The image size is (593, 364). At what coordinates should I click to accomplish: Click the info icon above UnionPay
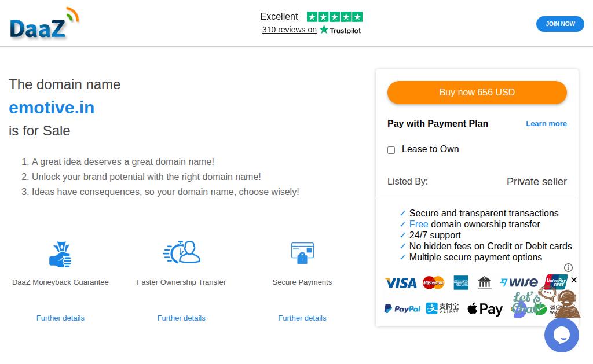tap(568, 267)
